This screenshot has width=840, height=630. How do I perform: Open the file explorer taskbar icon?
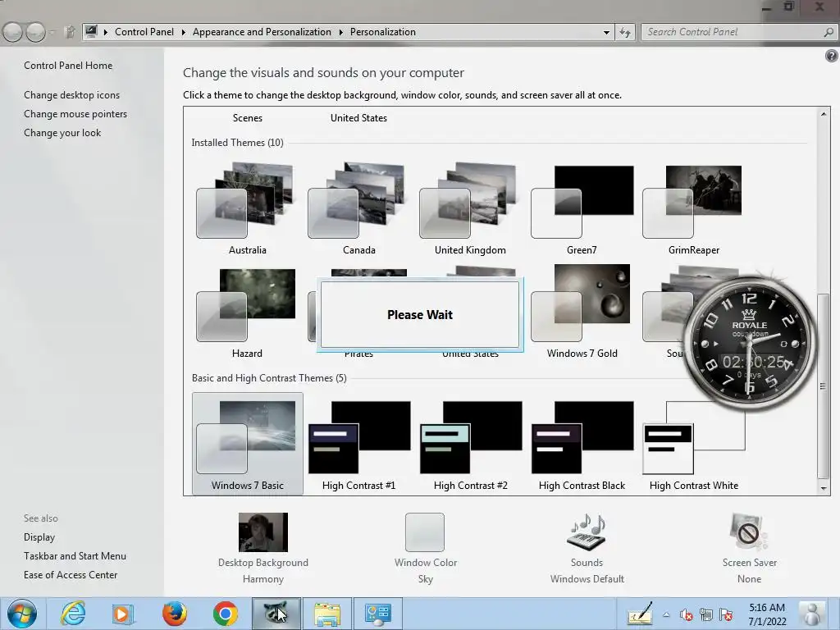(x=327, y=614)
